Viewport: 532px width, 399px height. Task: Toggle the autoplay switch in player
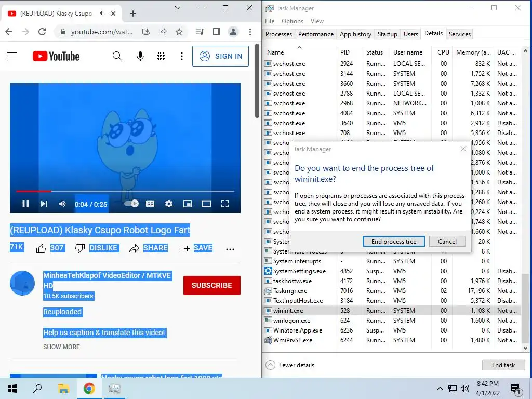pyautogui.click(x=131, y=204)
